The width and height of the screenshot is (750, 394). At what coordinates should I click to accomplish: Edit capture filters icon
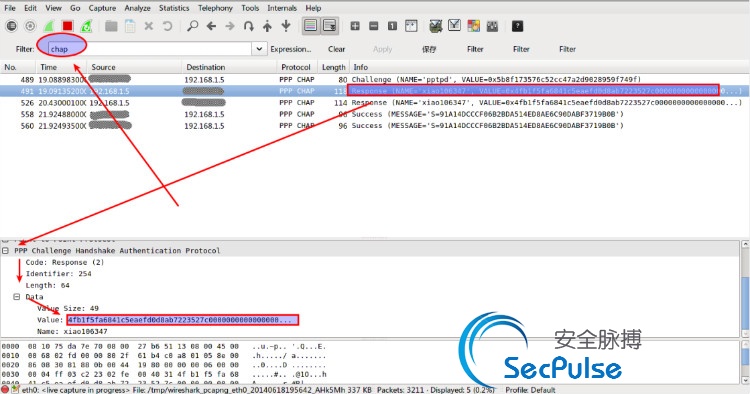point(436,26)
